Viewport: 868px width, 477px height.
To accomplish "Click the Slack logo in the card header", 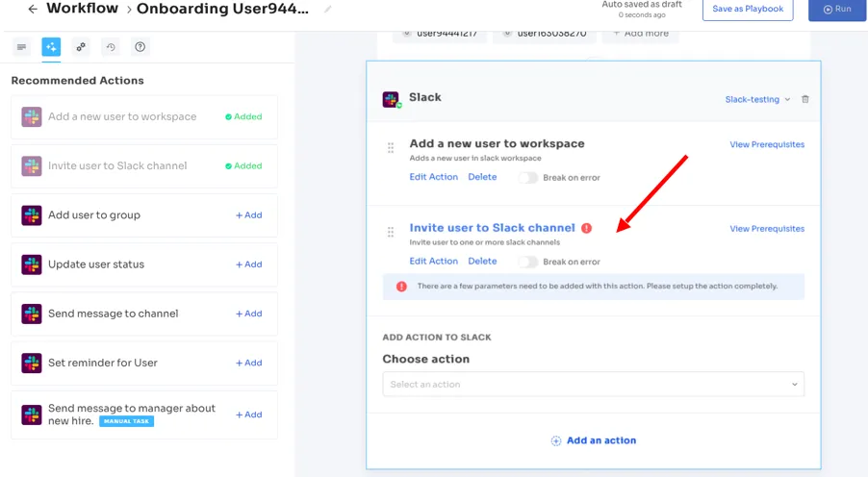I will [x=391, y=99].
